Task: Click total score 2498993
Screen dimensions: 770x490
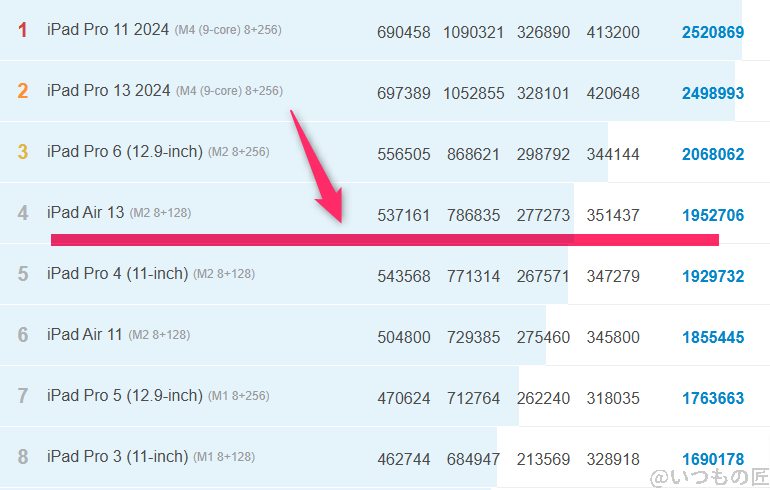Action: [713, 93]
